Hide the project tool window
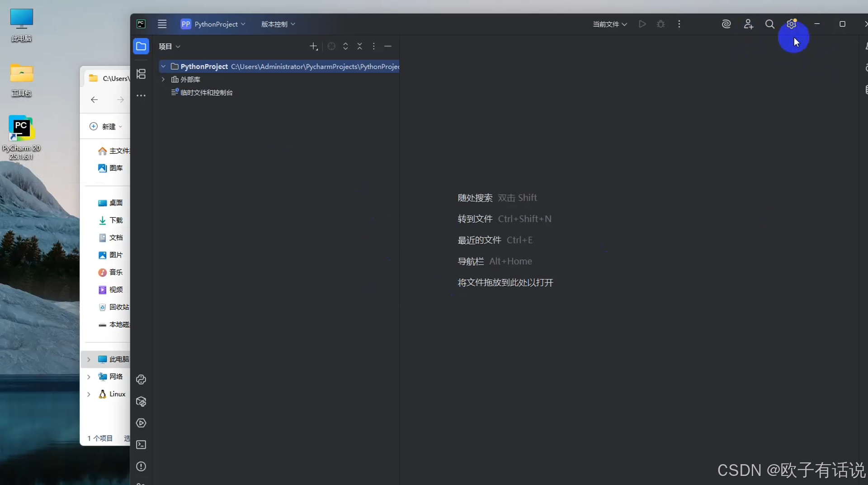Image resolution: width=868 pixels, height=485 pixels. 388,46
